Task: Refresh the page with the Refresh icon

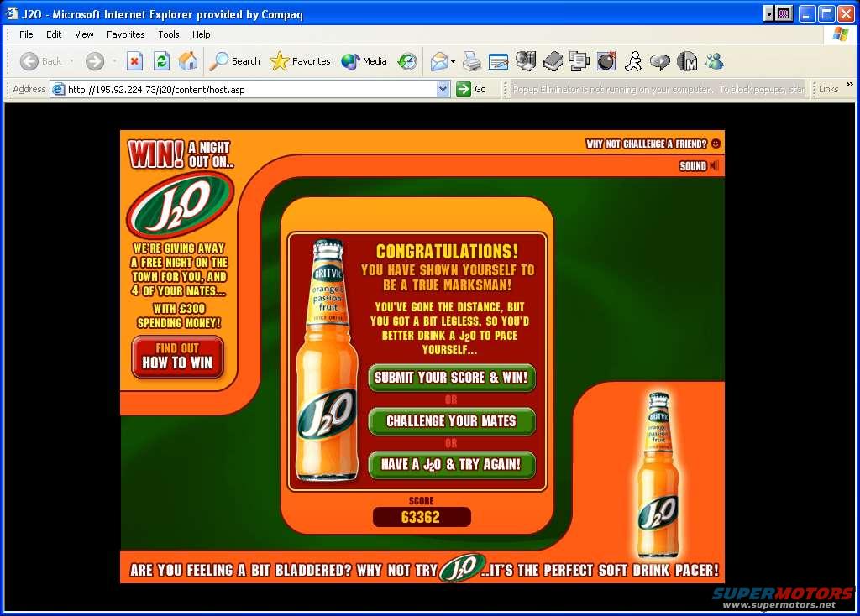Action: click(161, 61)
